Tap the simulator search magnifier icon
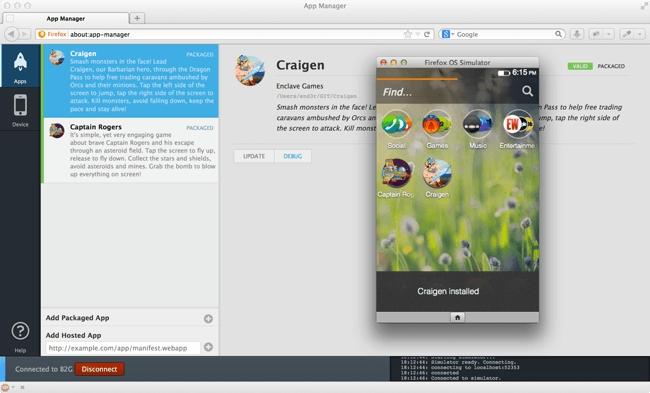The image size is (650, 393). [x=527, y=91]
